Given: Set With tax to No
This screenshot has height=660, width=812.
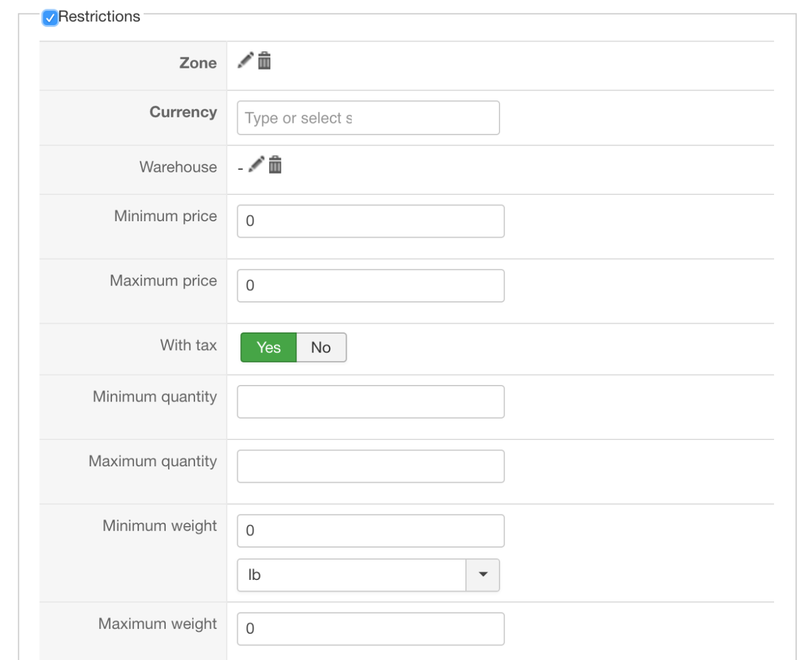Looking at the screenshot, I should tap(321, 347).
